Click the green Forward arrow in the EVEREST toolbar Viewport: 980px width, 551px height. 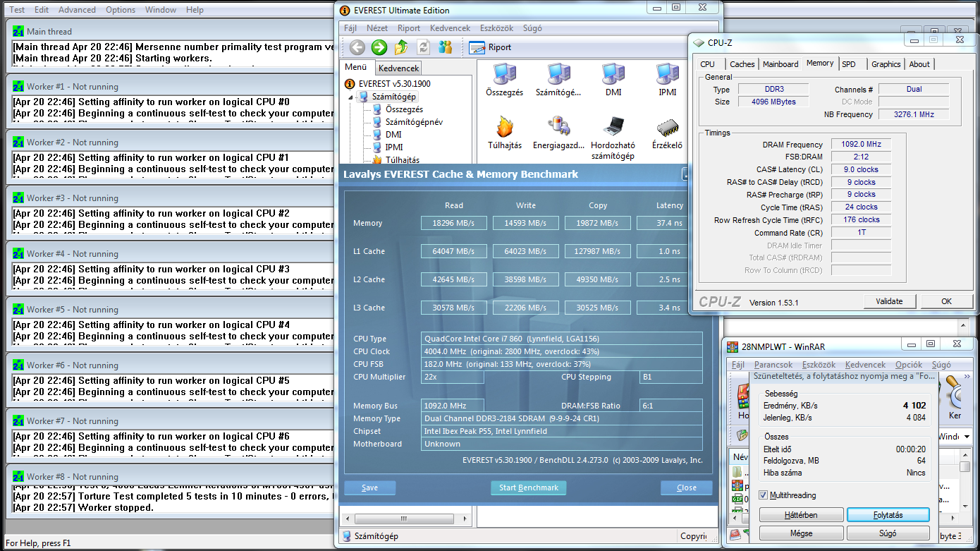[379, 47]
